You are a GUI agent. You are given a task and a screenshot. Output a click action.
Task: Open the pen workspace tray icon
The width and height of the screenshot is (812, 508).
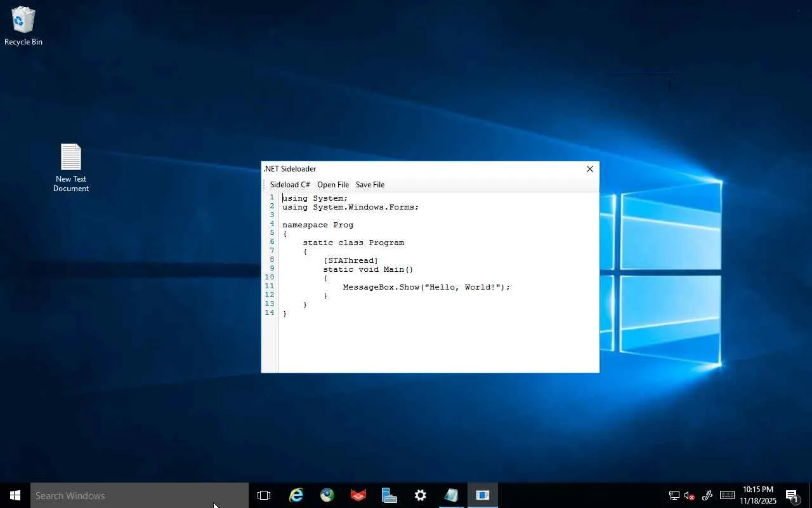pyautogui.click(x=707, y=495)
